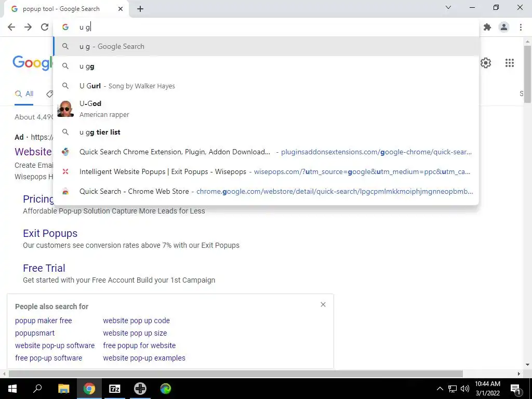Search for 'website pop-up software'
This screenshot has height=399, width=532.
pyautogui.click(x=55, y=345)
